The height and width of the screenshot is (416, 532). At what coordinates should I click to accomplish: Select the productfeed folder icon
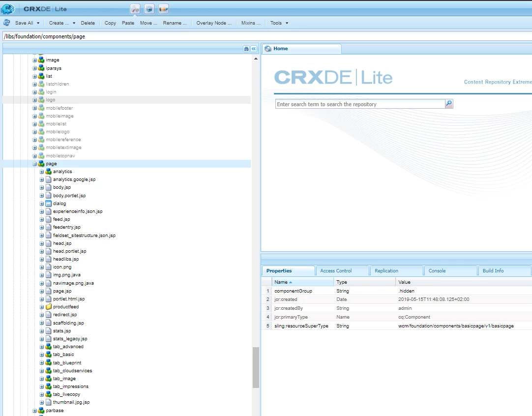[49, 307]
